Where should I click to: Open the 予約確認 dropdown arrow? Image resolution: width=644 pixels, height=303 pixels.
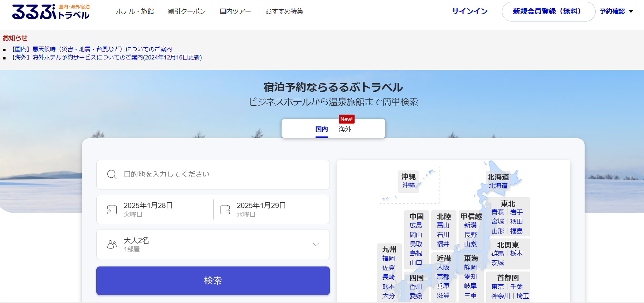coord(631,11)
